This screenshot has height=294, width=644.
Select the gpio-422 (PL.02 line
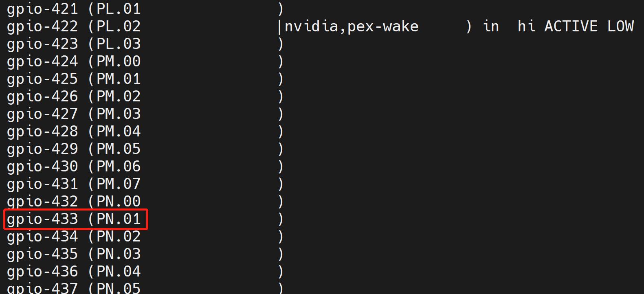tap(74, 27)
